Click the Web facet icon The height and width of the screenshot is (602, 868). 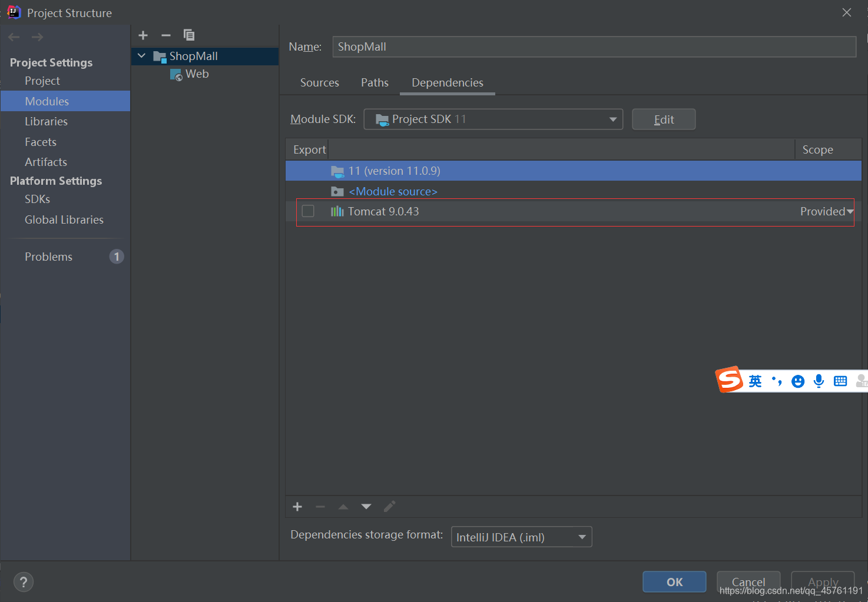click(x=176, y=75)
